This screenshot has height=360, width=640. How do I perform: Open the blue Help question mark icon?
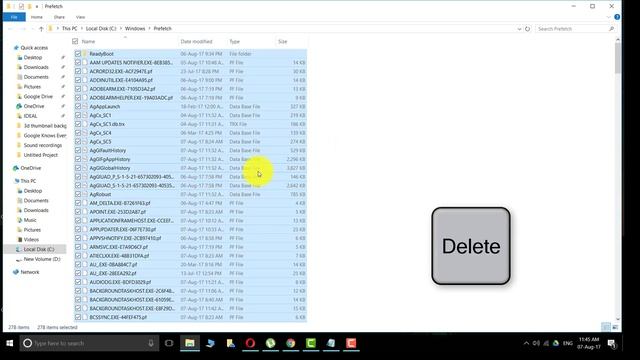pyautogui.click(x=617, y=17)
